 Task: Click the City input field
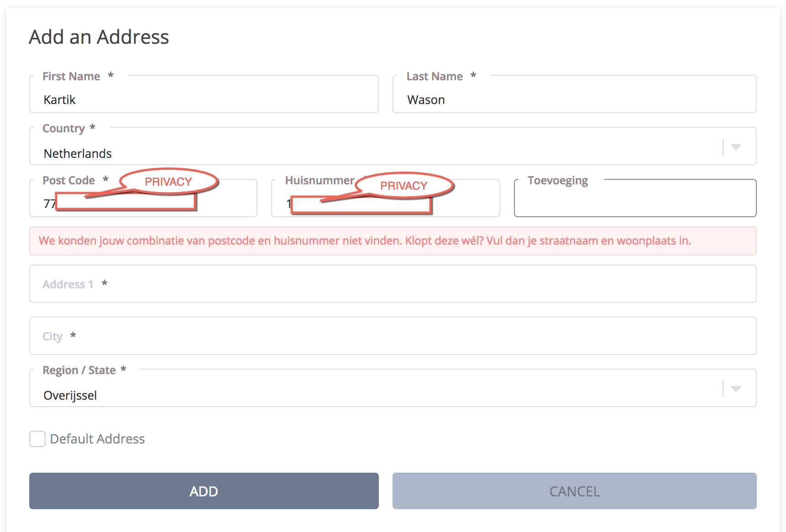coord(393,336)
